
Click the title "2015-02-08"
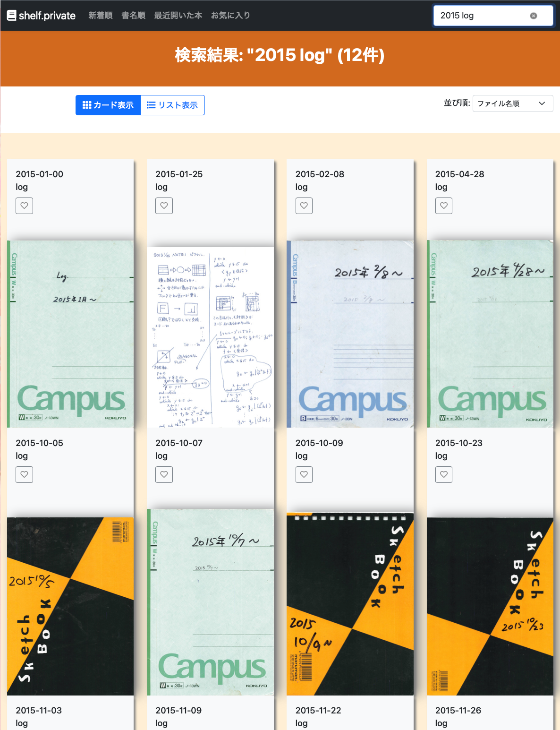[320, 174]
